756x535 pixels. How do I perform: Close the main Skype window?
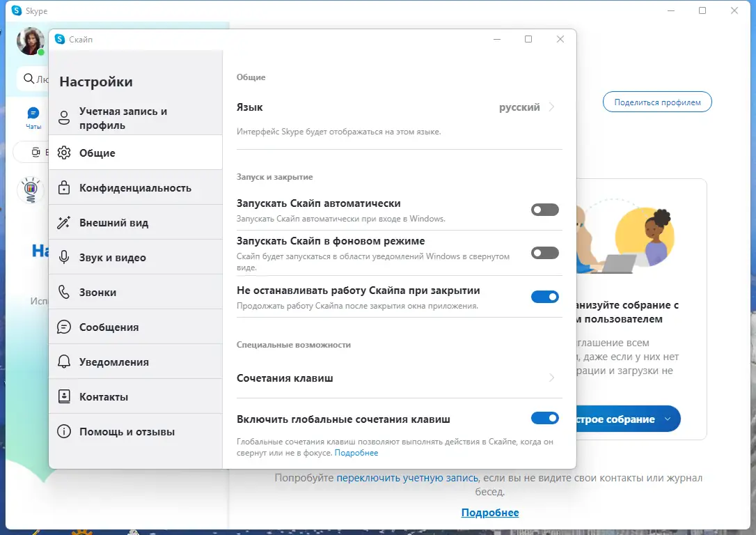pyautogui.click(x=734, y=10)
